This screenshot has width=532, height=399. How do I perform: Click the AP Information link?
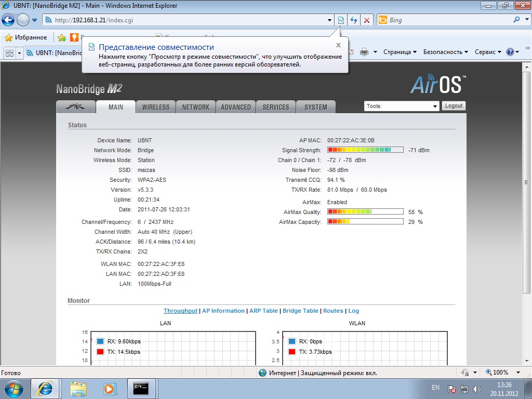pos(223,311)
